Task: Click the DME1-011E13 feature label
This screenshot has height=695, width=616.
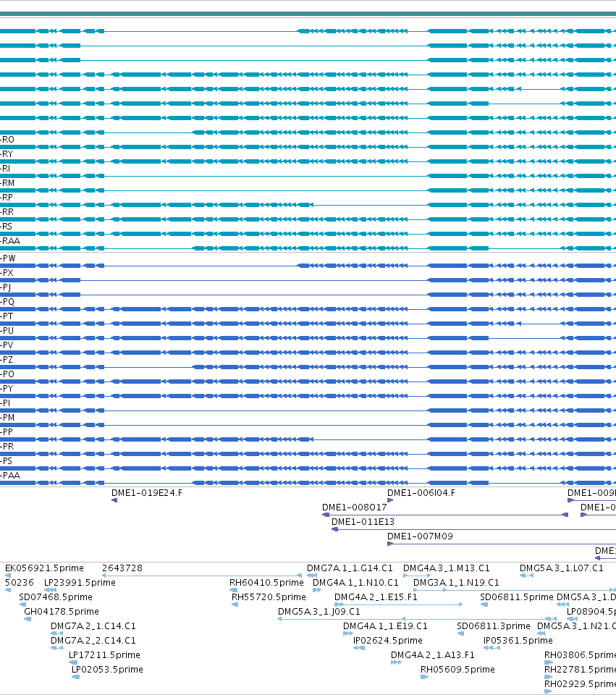Action: 363,522
